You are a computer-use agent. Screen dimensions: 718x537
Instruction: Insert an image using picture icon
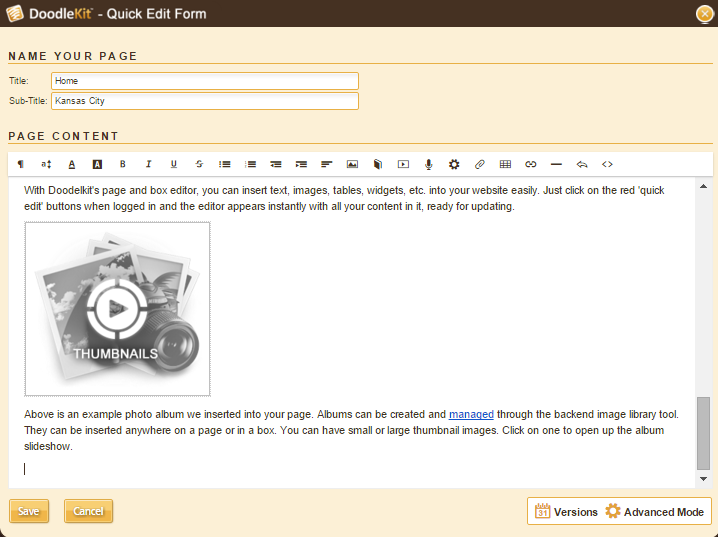[352, 164]
